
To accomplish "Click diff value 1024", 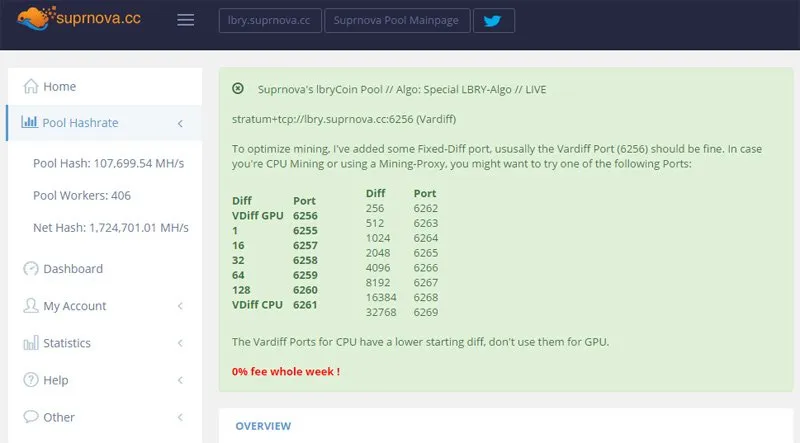I will tap(378, 237).
